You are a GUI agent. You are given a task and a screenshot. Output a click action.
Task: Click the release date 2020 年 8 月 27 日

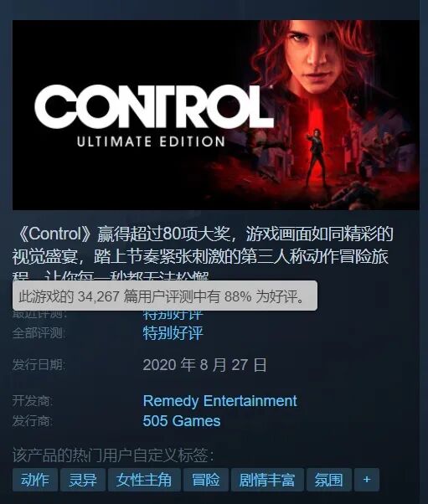tap(205, 365)
